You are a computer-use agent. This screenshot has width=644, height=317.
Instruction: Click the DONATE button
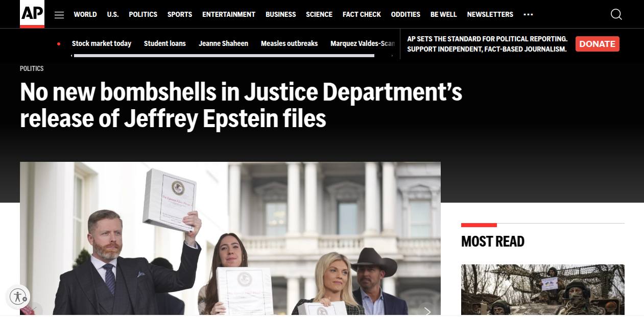(597, 44)
